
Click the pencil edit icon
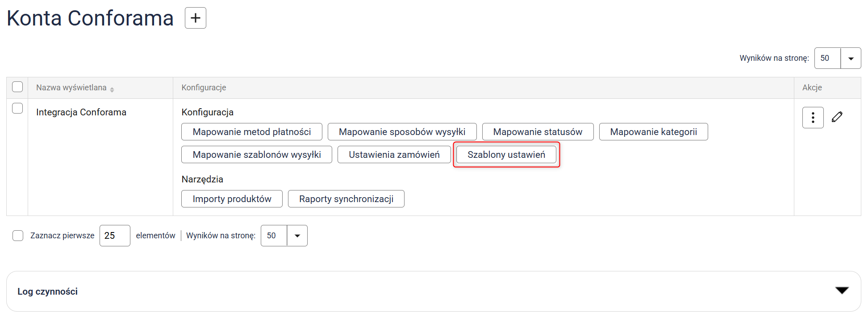[837, 117]
